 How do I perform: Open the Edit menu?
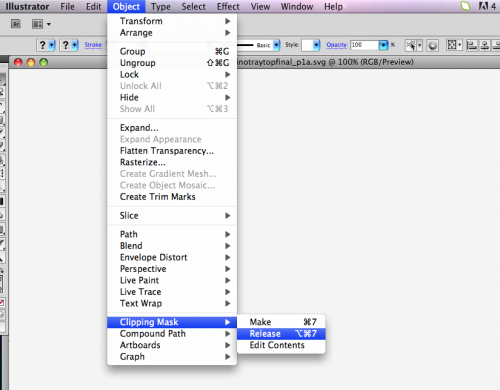click(x=94, y=7)
